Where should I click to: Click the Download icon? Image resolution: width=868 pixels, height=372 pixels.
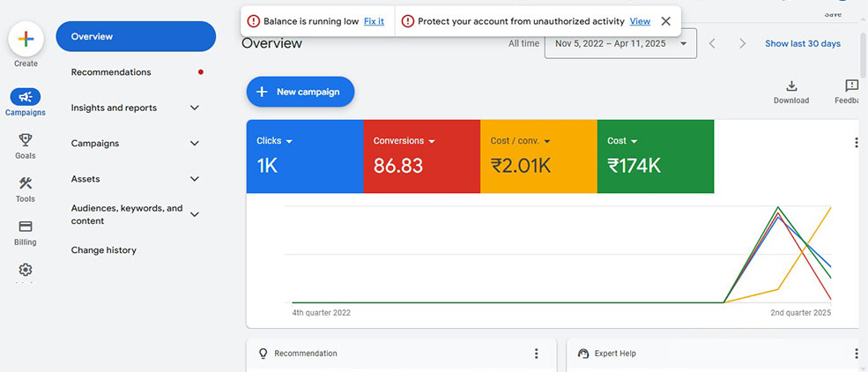[x=791, y=86]
